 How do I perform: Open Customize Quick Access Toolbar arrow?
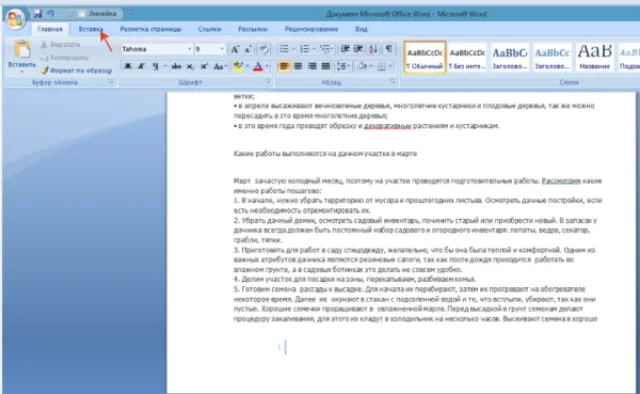click(130, 13)
